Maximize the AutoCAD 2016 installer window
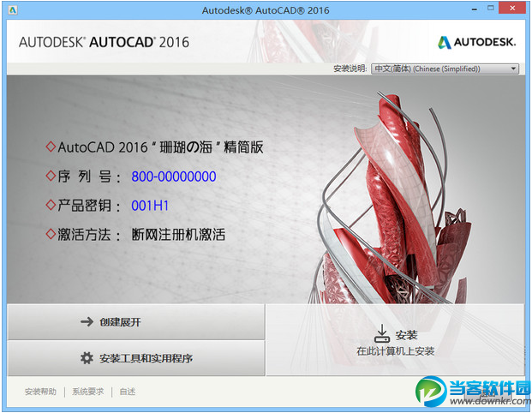 pos(491,9)
